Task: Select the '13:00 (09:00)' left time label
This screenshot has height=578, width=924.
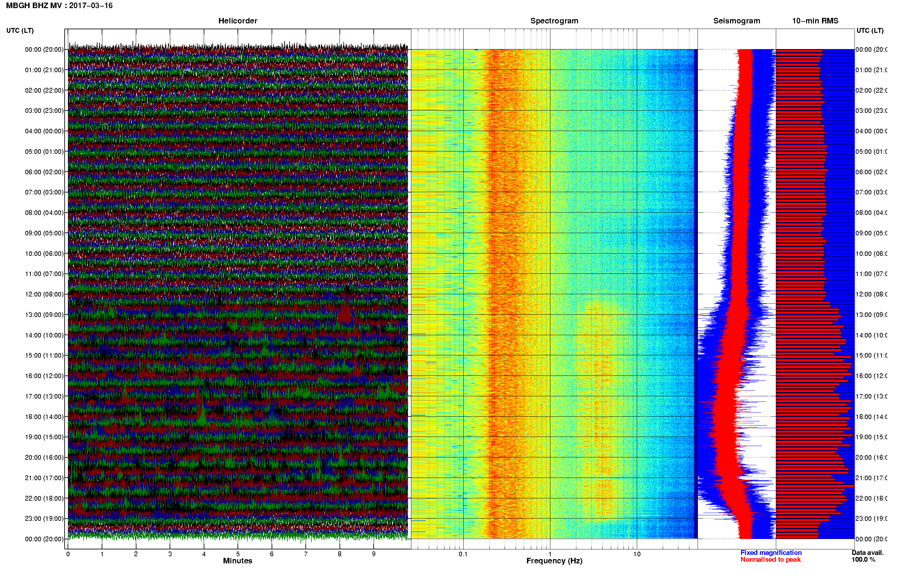Action: click(44, 315)
